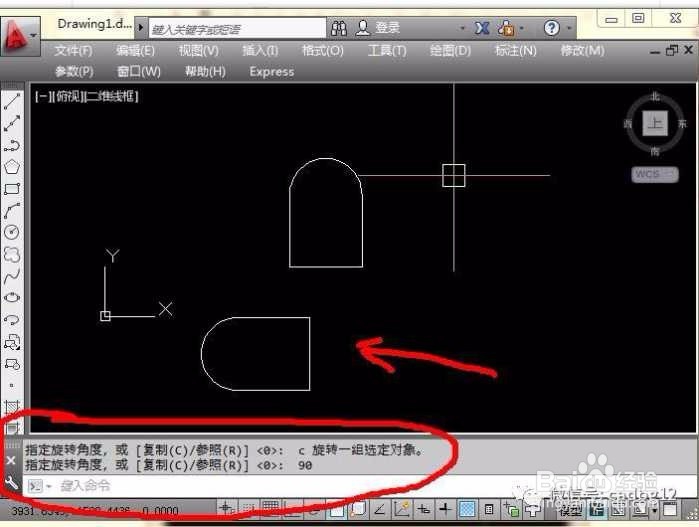Screen dimensions: 699x527
Task: Open the 文件(F) menu
Action: click(x=74, y=51)
